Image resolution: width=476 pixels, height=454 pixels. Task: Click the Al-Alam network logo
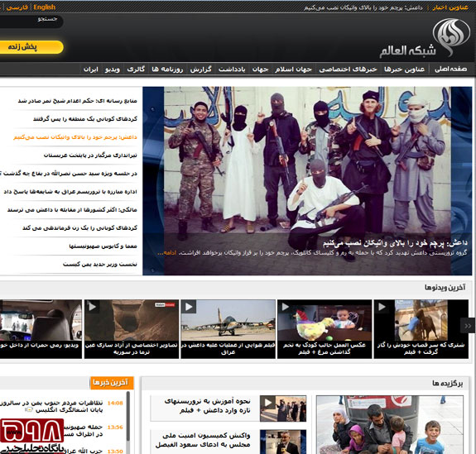[x=425, y=39]
